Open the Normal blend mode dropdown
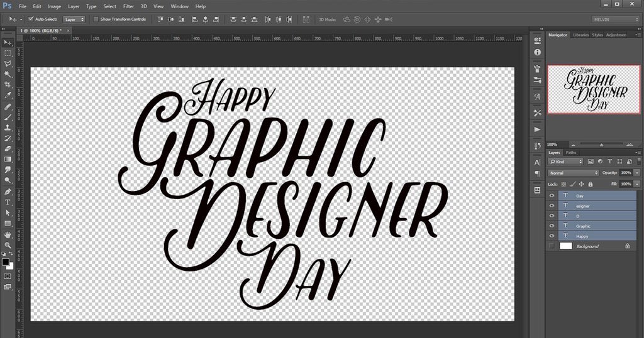644x338 pixels. point(573,173)
